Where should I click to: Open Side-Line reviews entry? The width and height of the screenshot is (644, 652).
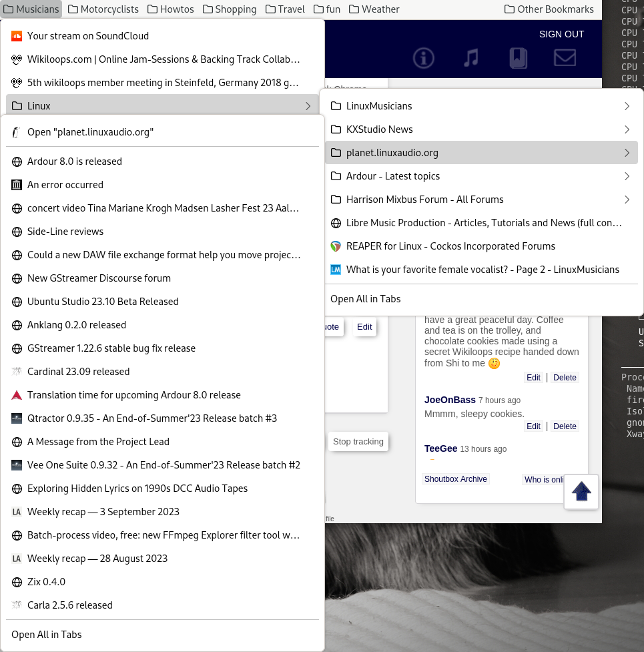[x=163, y=232]
